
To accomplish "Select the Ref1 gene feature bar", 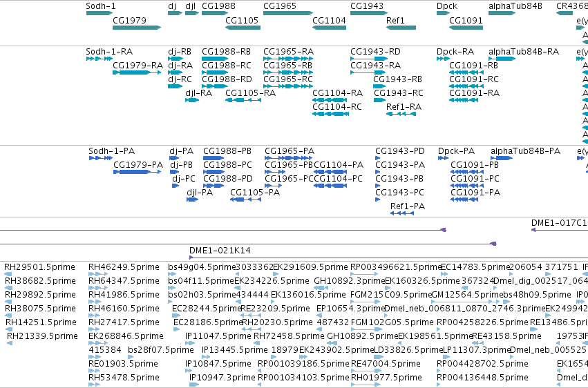I will (x=401, y=28).
